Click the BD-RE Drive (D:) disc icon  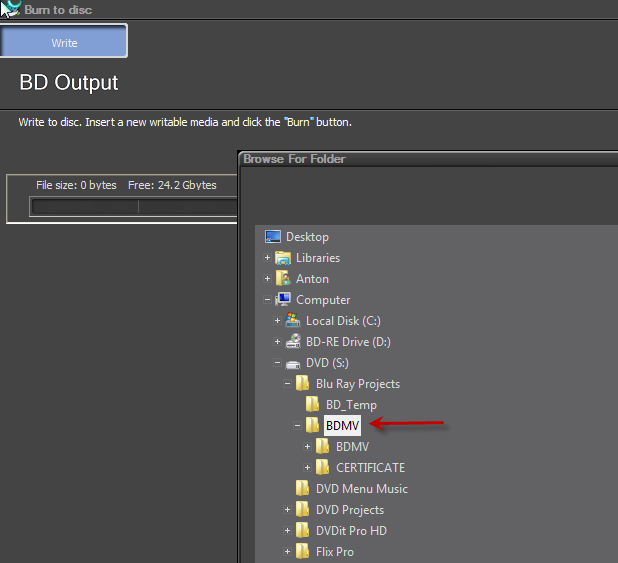(x=293, y=341)
